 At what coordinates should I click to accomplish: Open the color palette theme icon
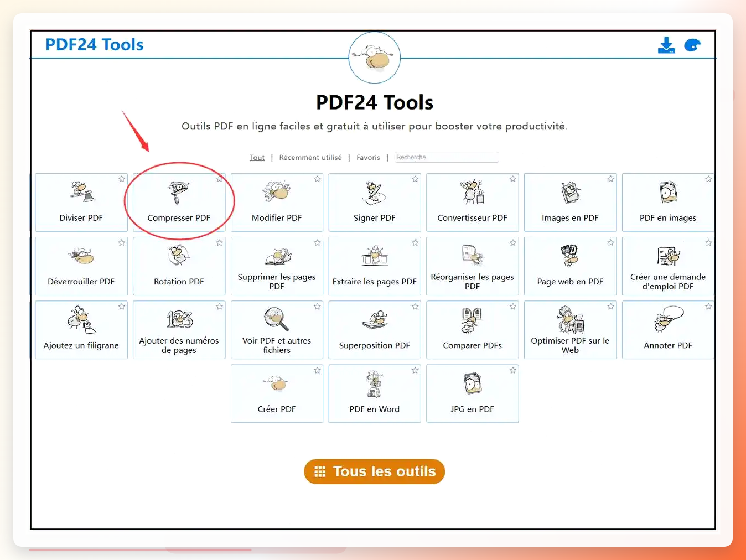pos(692,45)
